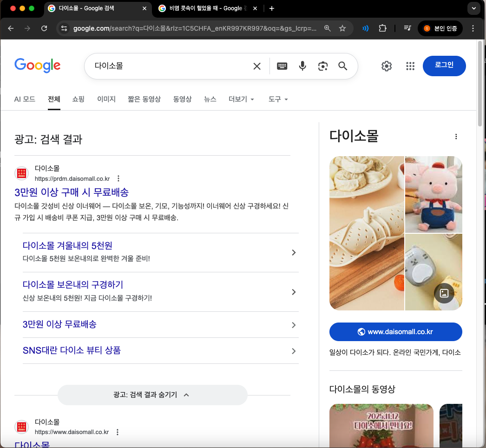Collapse the 광고: 검색 결과 숨기기 section
This screenshot has width=486, height=448.
point(152,395)
